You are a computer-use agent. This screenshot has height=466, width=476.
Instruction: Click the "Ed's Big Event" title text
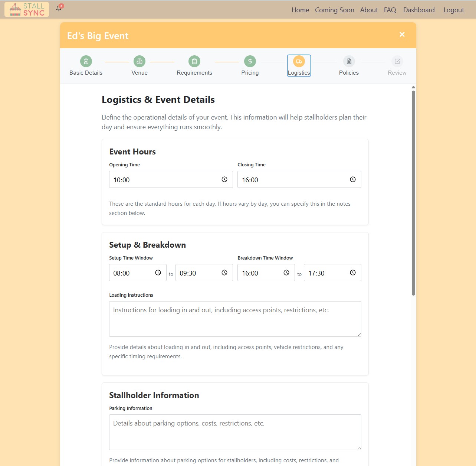(98, 36)
